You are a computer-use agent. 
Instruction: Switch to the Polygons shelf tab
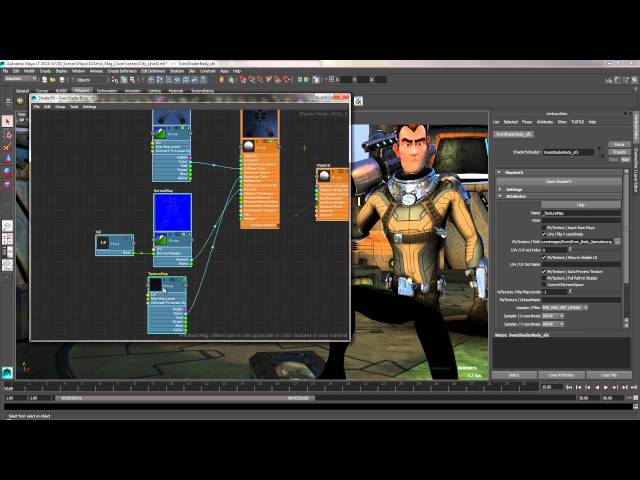pyautogui.click(x=82, y=91)
